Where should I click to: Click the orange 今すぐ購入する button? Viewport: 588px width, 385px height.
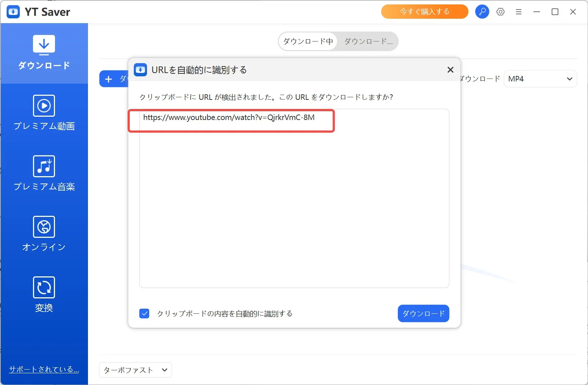tap(425, 12)
